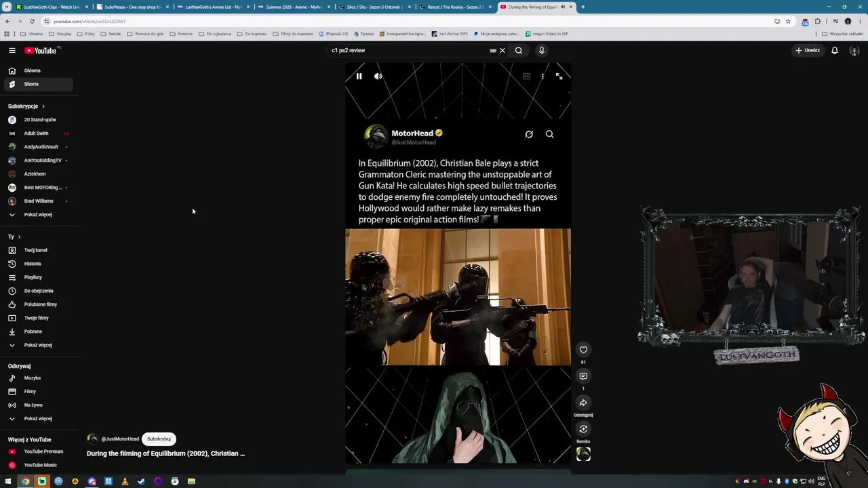Open the Windows Start menu

click(x=8, y=481)
